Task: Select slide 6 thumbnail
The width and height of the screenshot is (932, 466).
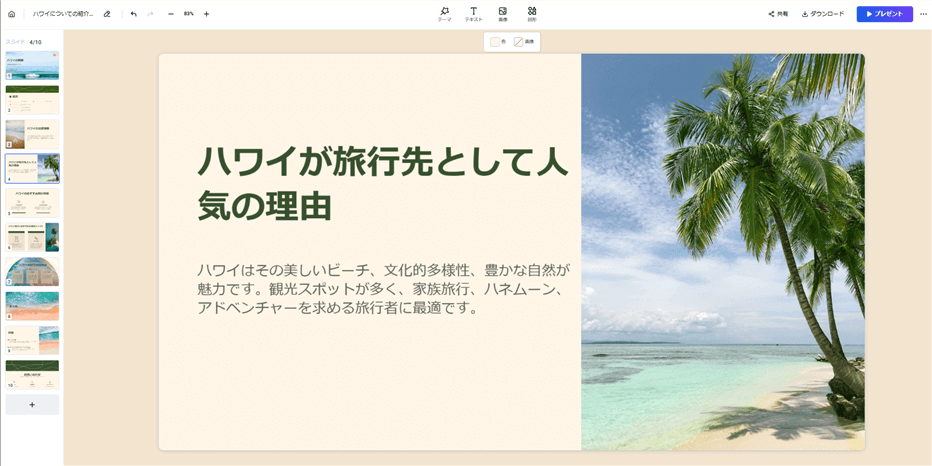Action: [32, 237]
